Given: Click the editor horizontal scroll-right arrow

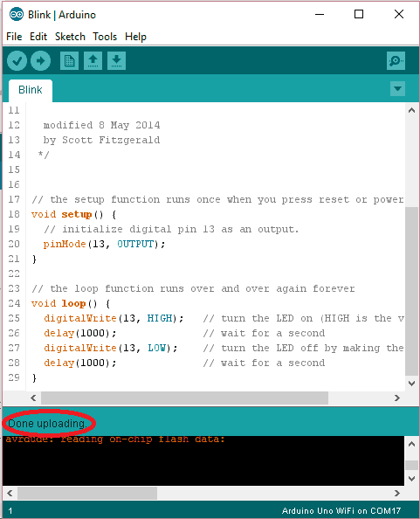Looking at the screenshot, I should (396, 398).
